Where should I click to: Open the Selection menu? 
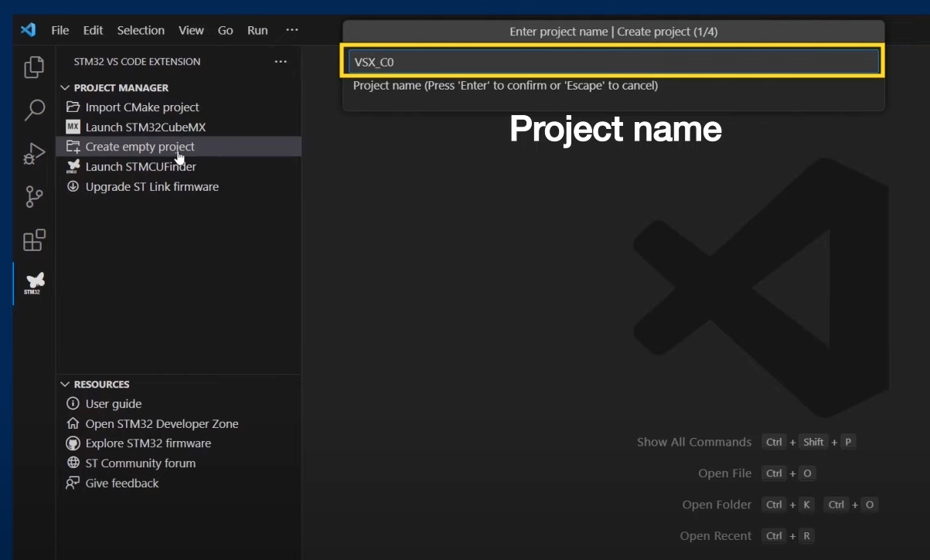pos(141,30)
